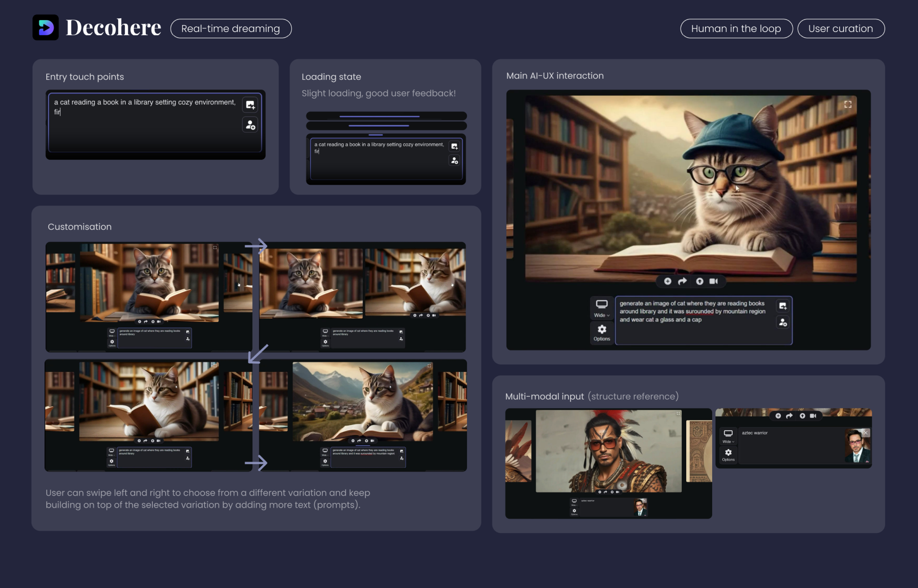Viewport: 918px width, 588px height.
Task: Expand main cat image to fullscreen
Action: coord(848,104)
